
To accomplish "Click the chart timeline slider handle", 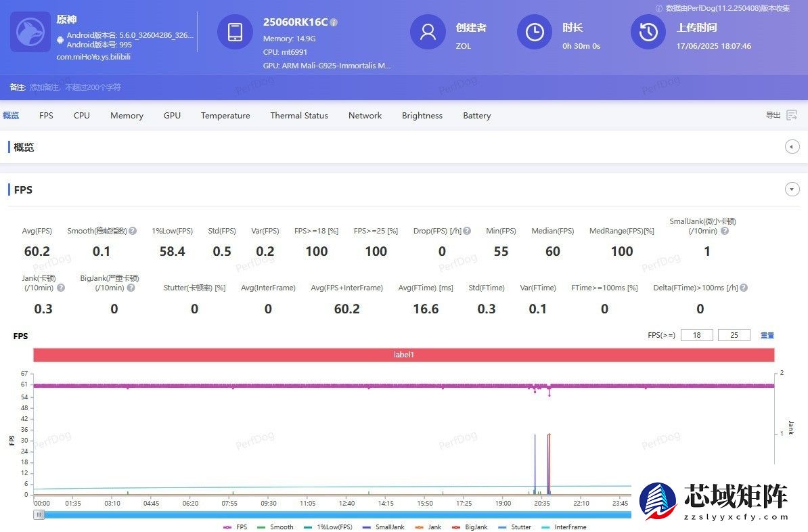I will (x=39, y=514).
